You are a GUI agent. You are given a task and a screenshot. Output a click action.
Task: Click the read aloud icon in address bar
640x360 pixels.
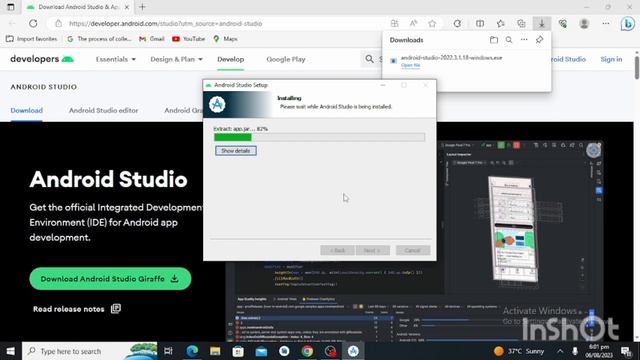click(413, 24)
